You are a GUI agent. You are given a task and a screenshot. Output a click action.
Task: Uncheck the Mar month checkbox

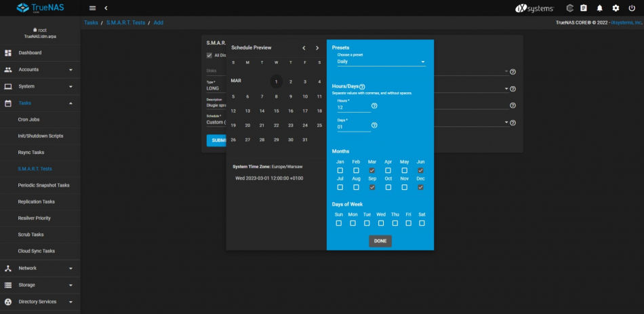point(372,170)
